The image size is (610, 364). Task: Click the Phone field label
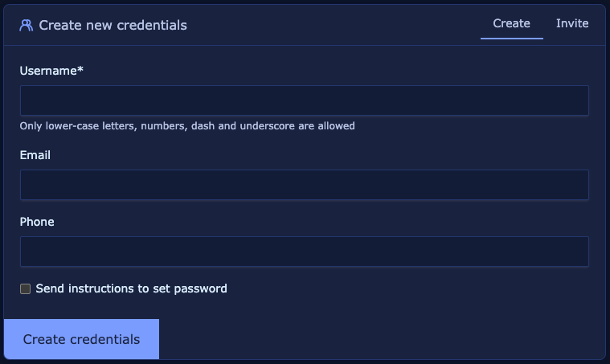pyautogui.click(x=37, y=222)
